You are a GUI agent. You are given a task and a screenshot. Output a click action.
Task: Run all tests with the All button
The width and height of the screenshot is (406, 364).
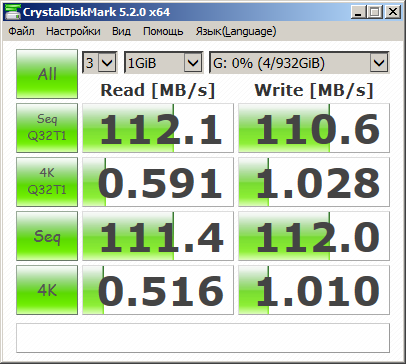click(47, 74)
